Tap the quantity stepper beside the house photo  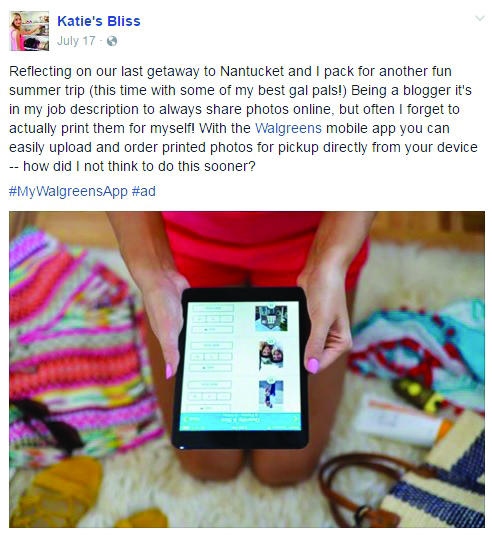tap(212, 319)
